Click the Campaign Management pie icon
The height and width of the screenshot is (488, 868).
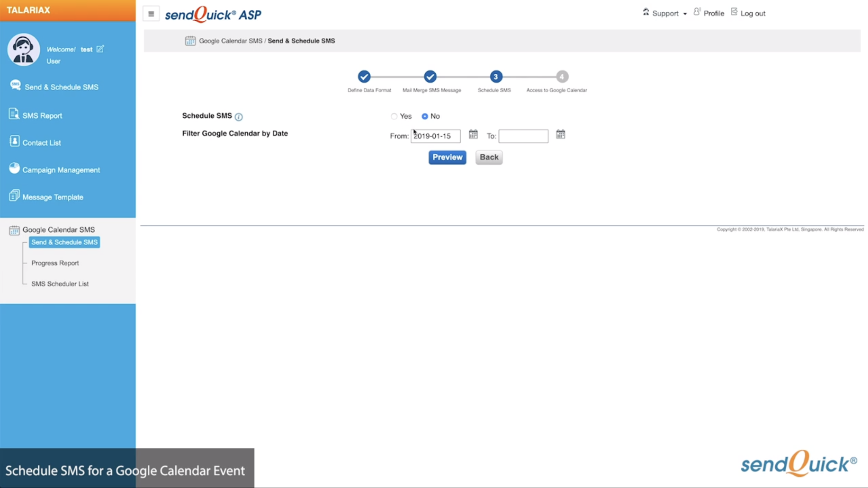[14, 168]
